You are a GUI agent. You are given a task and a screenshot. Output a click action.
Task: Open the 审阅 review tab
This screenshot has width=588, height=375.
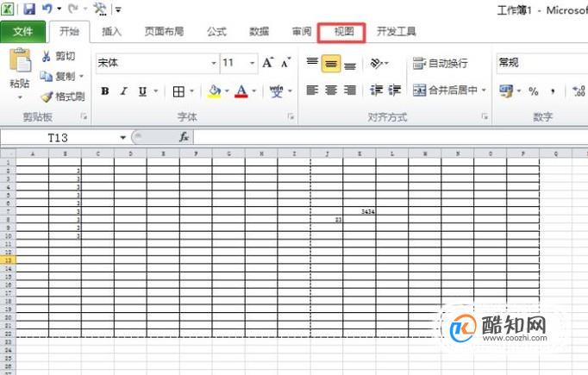point(302,32)
